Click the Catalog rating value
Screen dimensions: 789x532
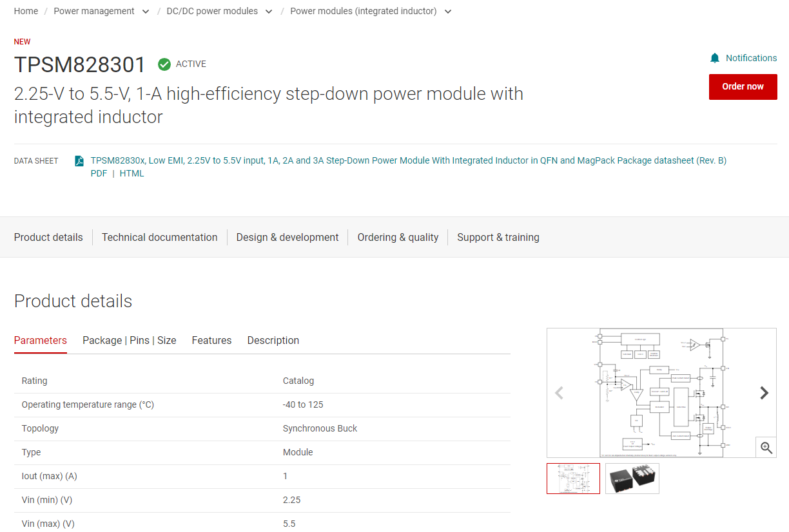(x=298, y=381)
